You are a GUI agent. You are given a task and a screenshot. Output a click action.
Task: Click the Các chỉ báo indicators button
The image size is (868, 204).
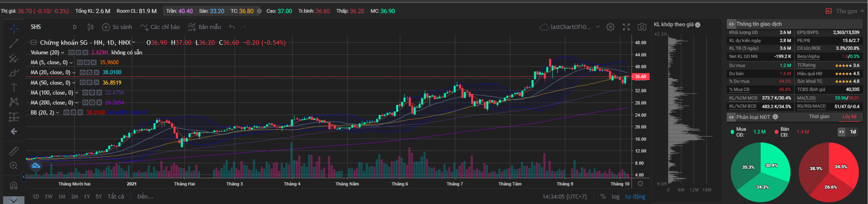point(160,27)
